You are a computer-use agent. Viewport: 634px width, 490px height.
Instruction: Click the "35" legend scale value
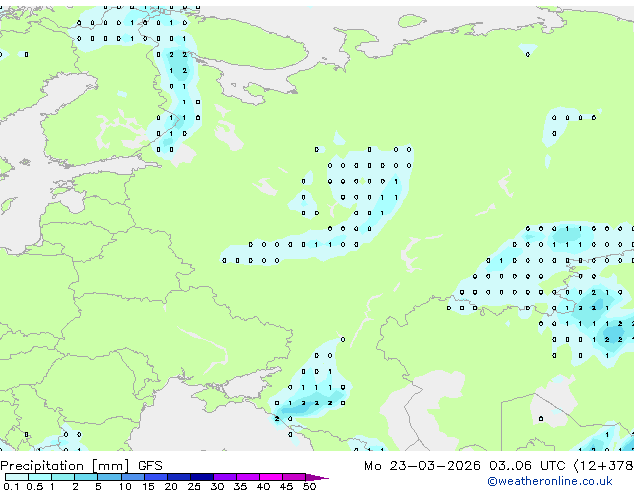tap(240, 486)
